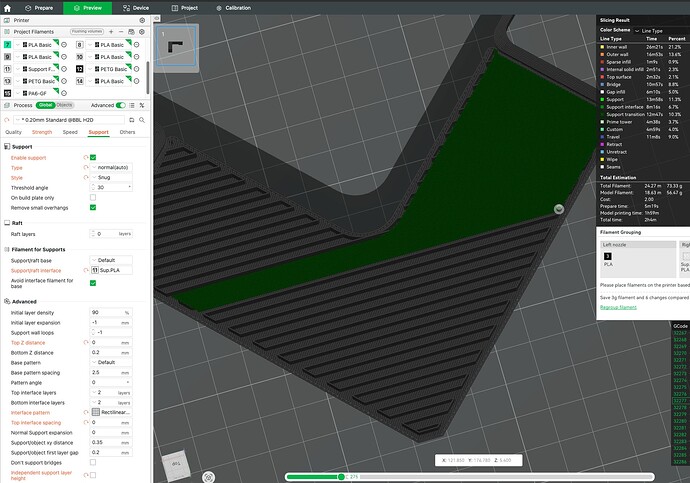
Task: Edit filament 7 PLA Basic preset icon
Action: (x=64, y=45)
